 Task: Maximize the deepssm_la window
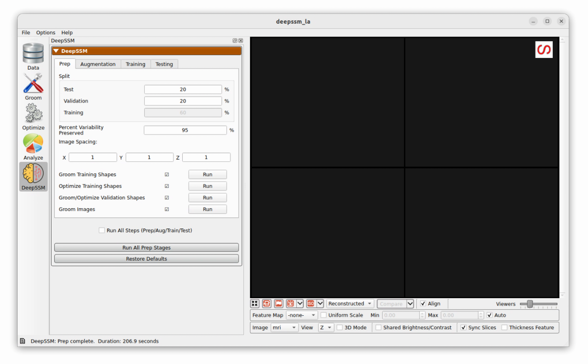(547, 21)
